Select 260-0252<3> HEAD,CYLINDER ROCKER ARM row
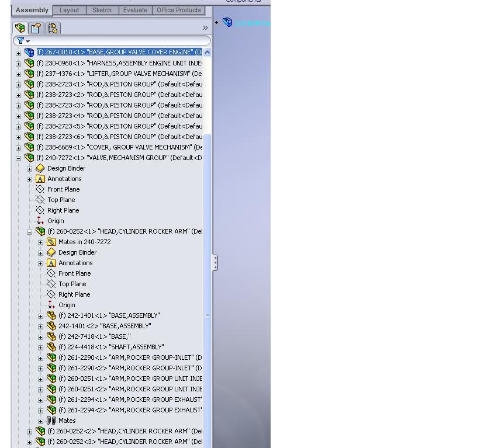Viewport: 491px width, 448px height. tap(125, 442)
